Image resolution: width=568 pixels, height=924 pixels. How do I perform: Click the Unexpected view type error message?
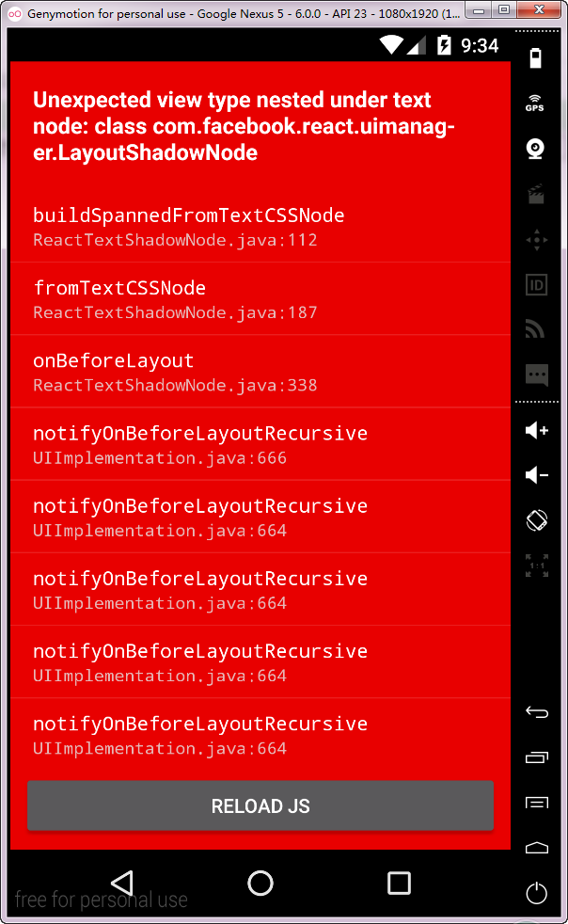(x=244, y=126)
